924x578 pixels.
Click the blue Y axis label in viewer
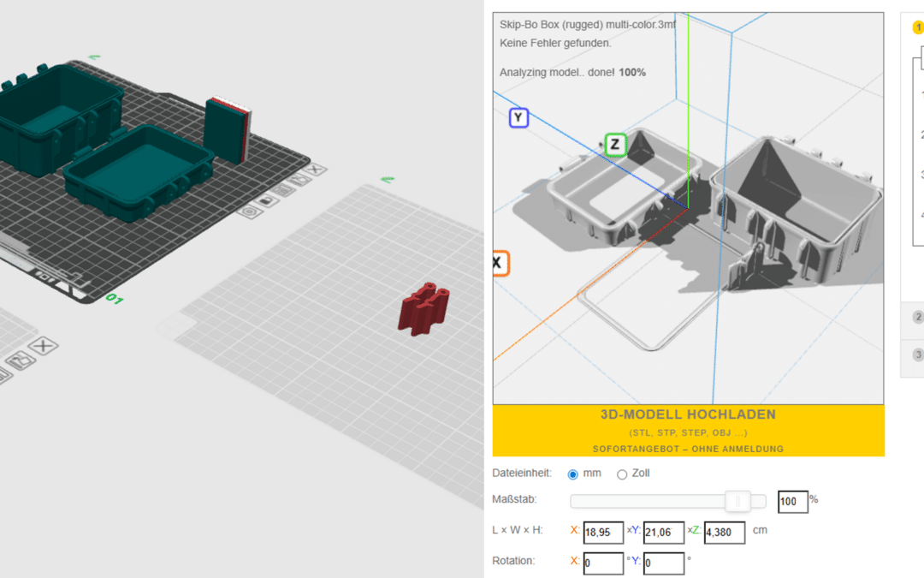point(518,117)
